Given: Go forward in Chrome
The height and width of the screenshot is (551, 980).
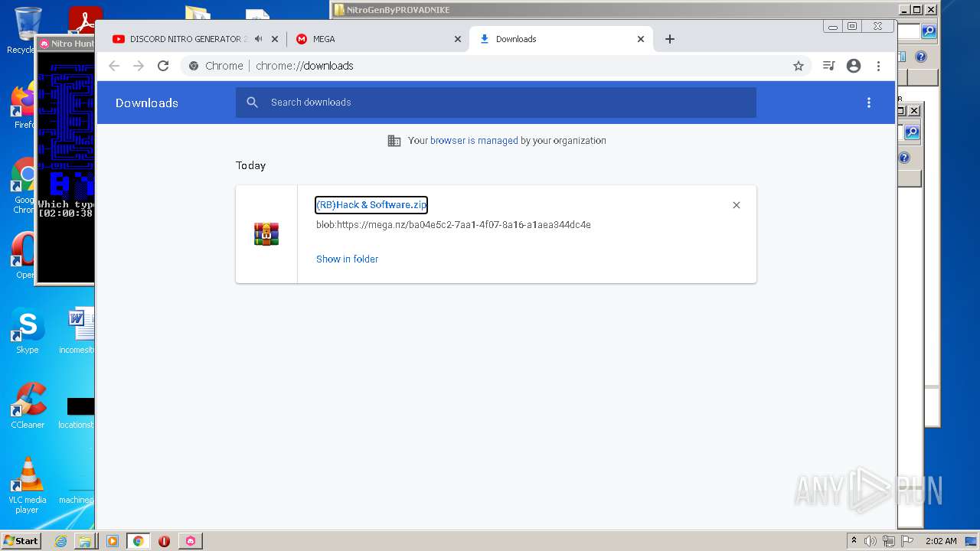Looking at the screenshot, I should 139,66.
